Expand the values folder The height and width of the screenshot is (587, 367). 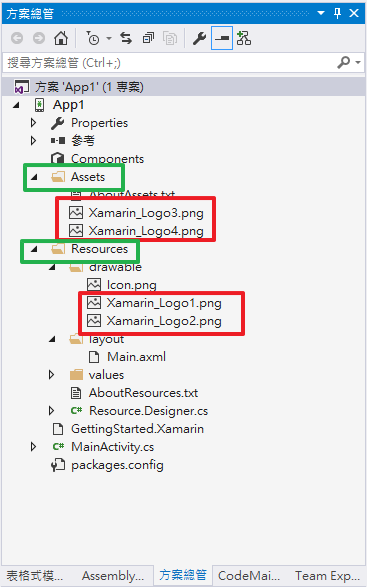click(52, 375)
